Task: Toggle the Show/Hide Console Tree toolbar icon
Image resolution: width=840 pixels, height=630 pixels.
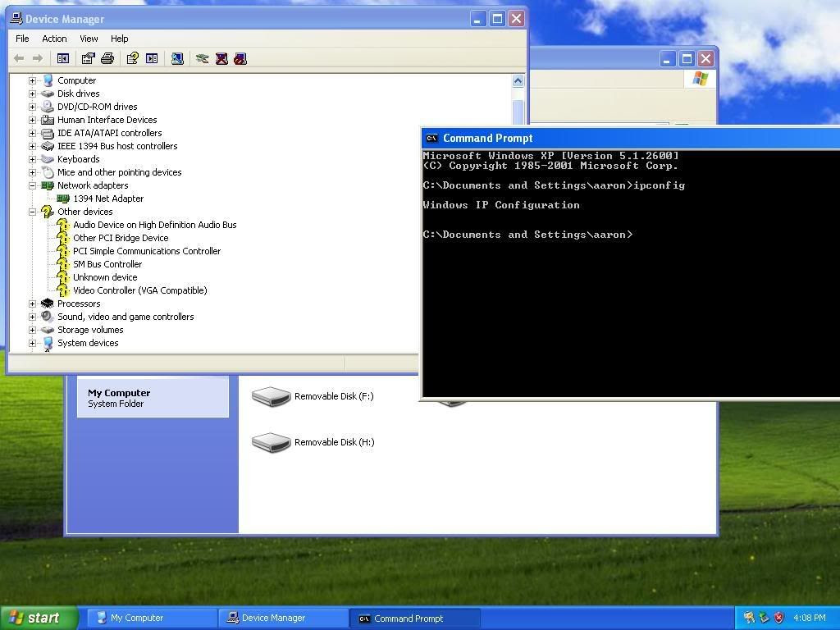Action: coord(62,58)
